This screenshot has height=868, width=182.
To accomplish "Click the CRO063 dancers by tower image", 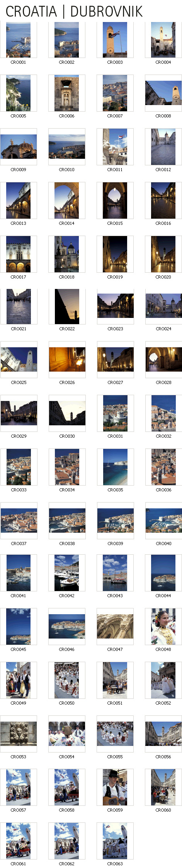I will point(115,841).
